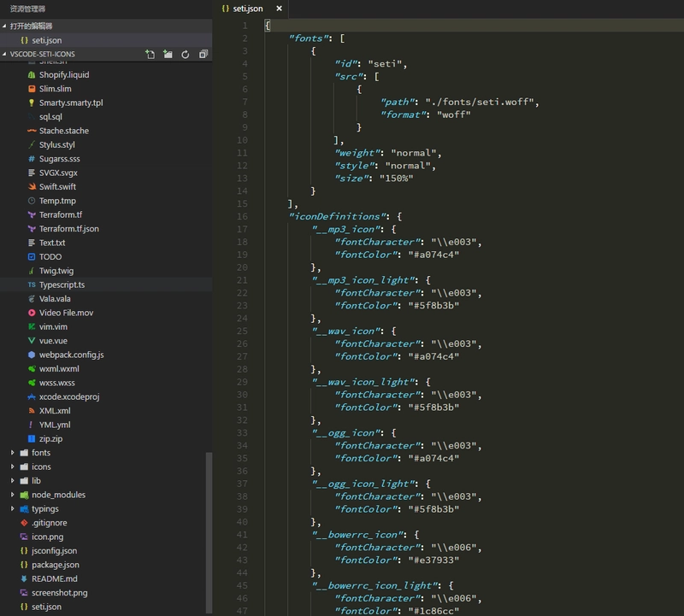Click the Vala.vala file icon
The height and width of the screenshot is (616, 684).
[x=32, y=299]
